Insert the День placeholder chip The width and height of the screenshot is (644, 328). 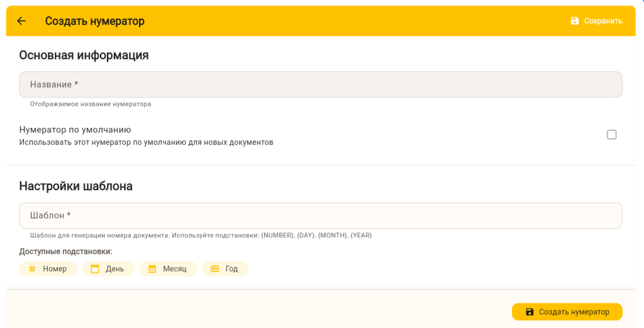(109, 269)
